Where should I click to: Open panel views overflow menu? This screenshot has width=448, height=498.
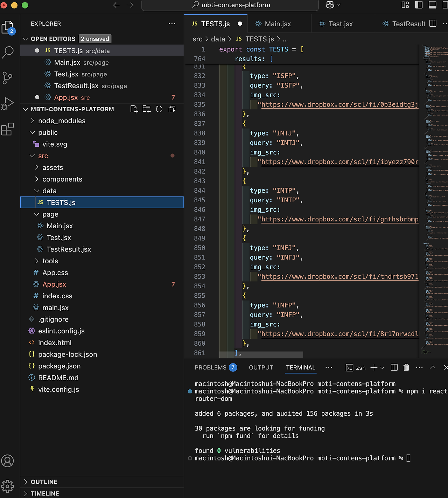pyautogui.click(x=329, y=367)
